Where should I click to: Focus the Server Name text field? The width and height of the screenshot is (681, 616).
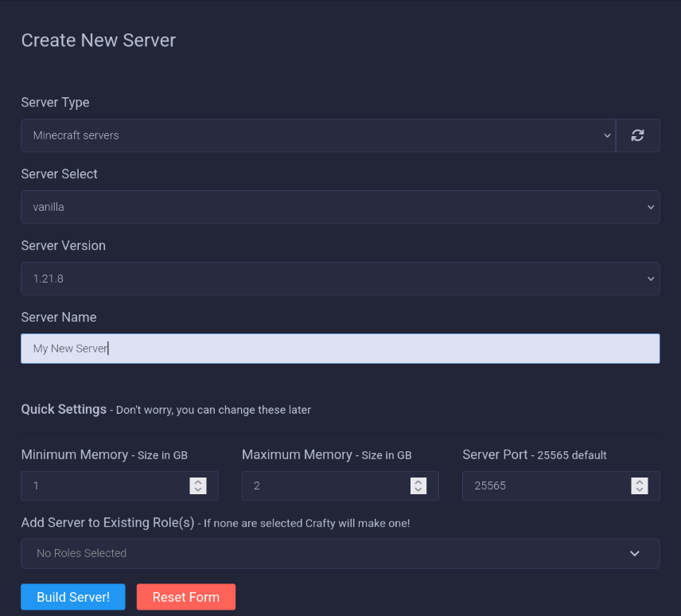coord(340,349)
